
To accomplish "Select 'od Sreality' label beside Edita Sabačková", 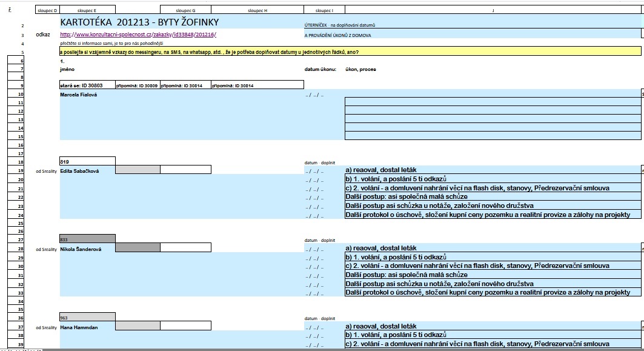I will click(x=46, y=172).
